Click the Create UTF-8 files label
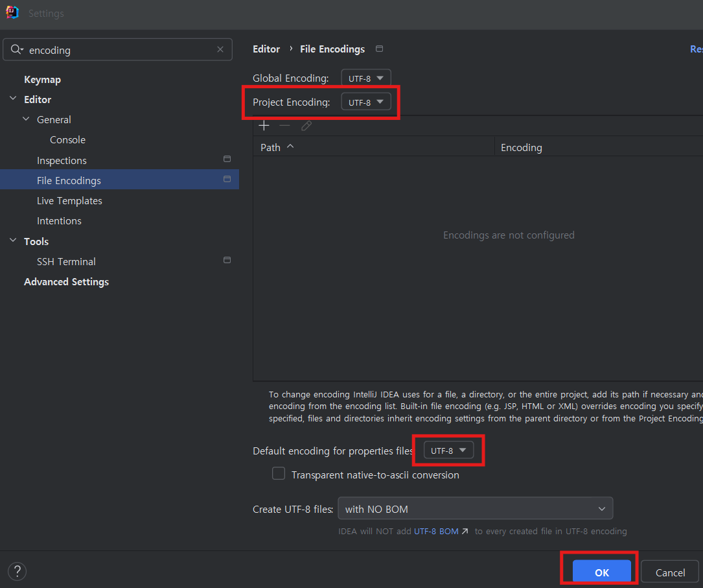Viewport: 703px width, 588px height. 293,509
